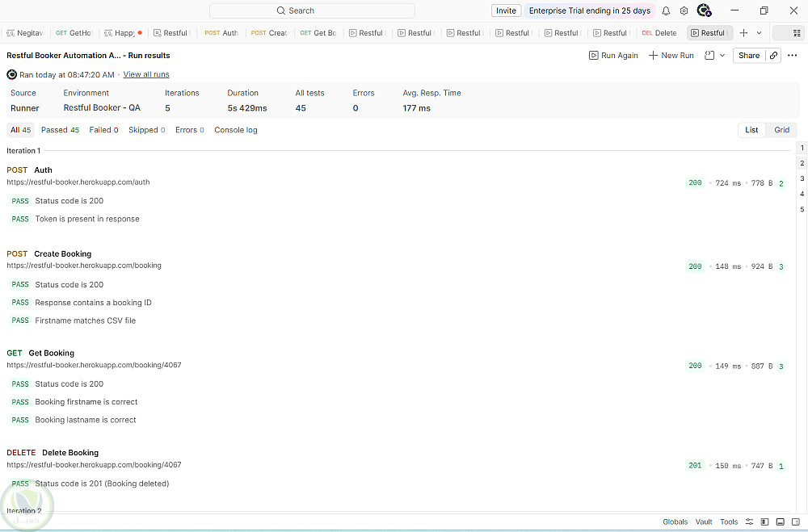
Task: Jump to iteration 2 in side index
Action: (802, 163)
